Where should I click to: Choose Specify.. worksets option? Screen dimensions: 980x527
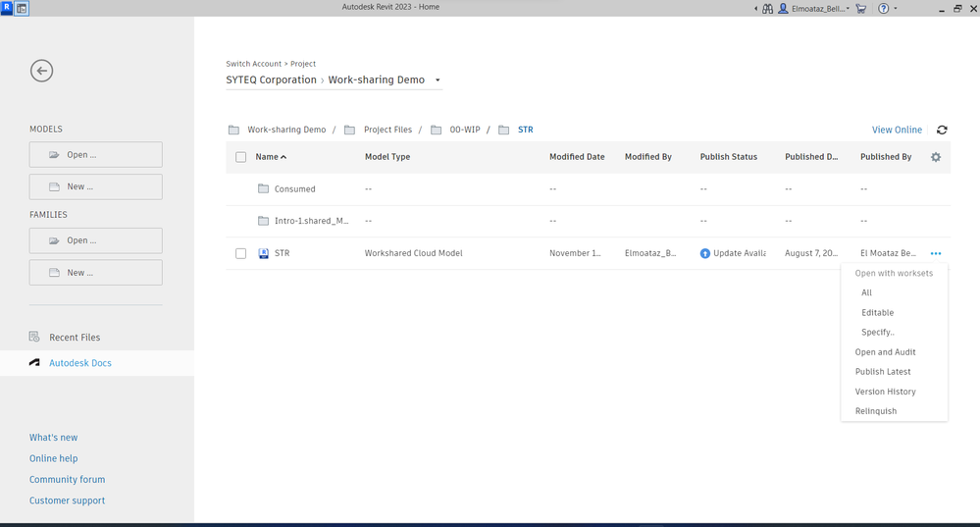pyautogui.click(x=878, y=332)
